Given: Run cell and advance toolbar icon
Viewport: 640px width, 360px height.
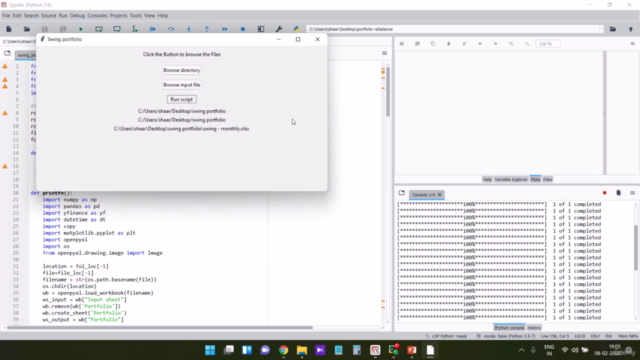Looking at the screenshot, I should click(x=117, y=29).
